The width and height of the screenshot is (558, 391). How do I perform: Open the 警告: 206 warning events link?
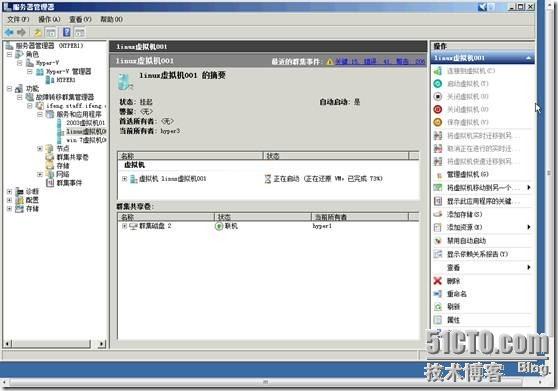(411, 62)
